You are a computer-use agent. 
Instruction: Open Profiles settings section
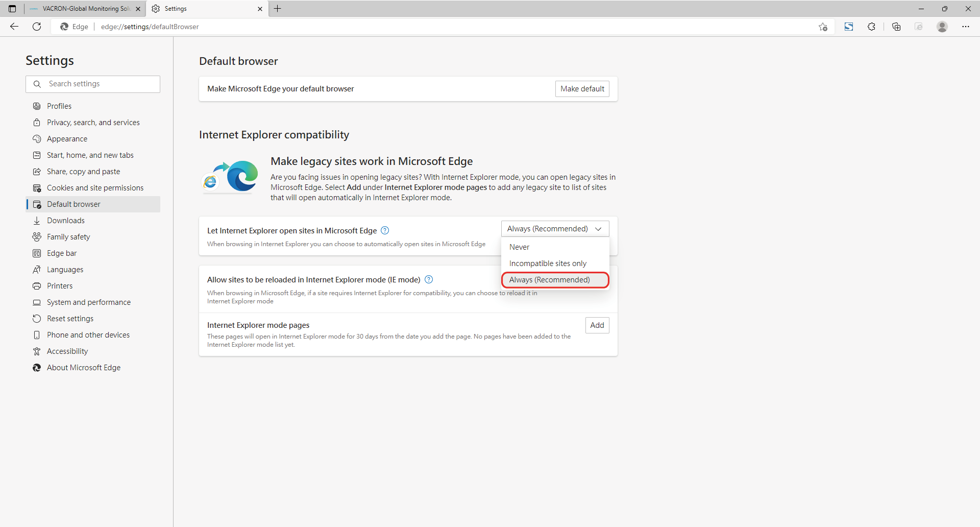(93, 106)
